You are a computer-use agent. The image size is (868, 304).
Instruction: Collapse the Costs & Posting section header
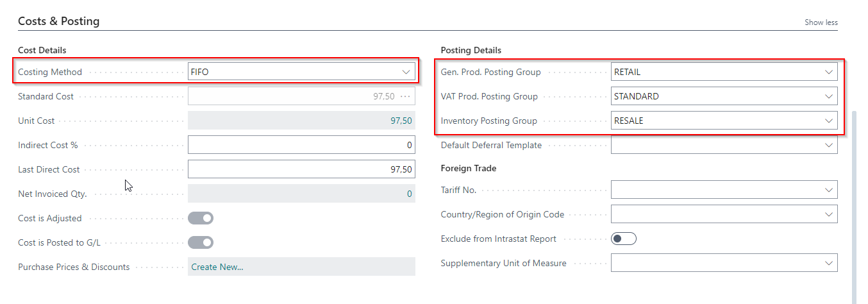[59, 21]
